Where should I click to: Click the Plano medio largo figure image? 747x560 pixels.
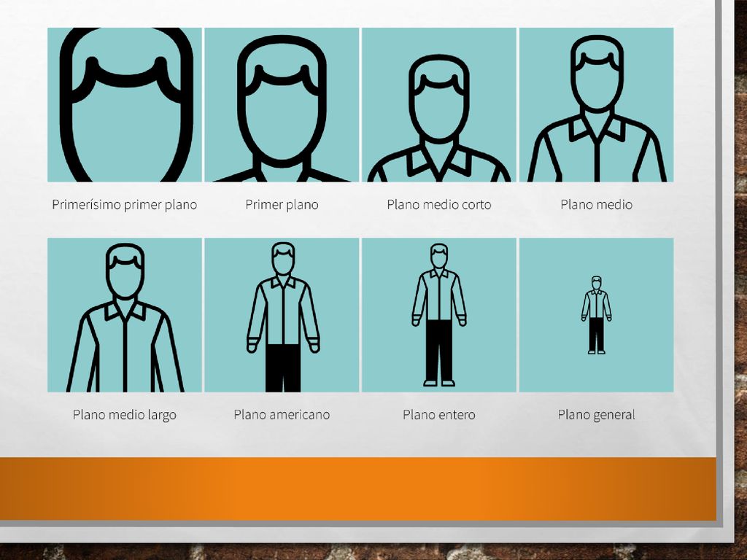[125, 315]
